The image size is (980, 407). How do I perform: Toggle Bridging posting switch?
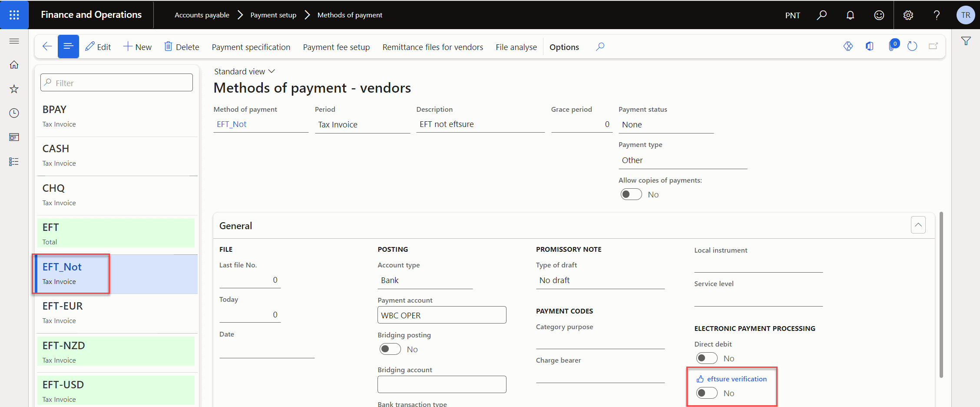(390, 349)
